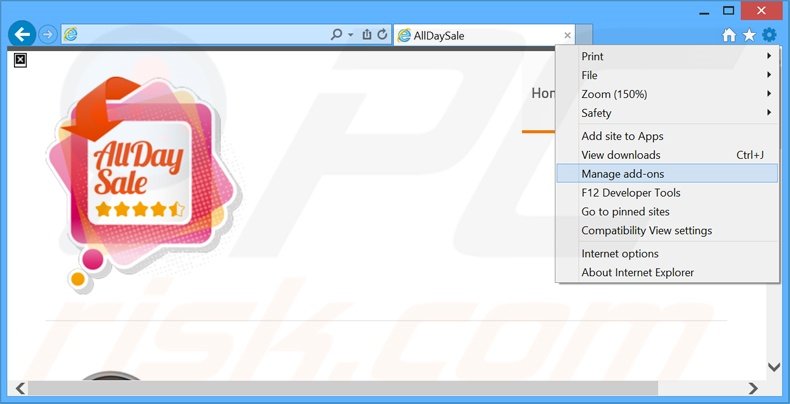
Task: Minimize the Internet Explorer window
Action: coord(705,11)
